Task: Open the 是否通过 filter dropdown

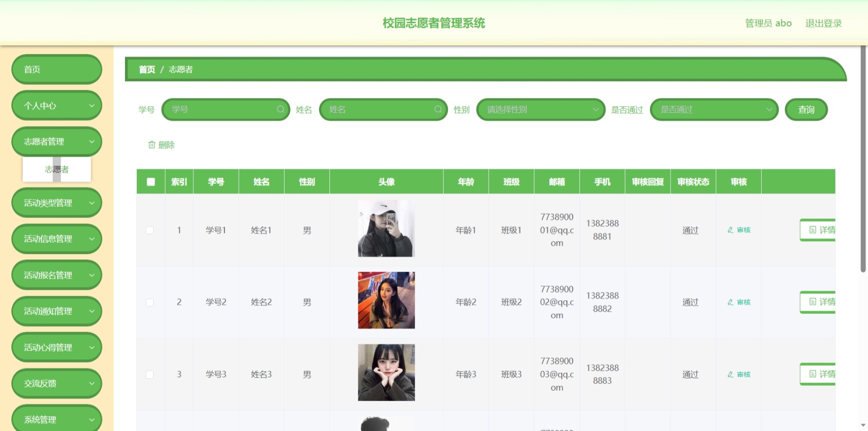Action: tap(714, 109)
